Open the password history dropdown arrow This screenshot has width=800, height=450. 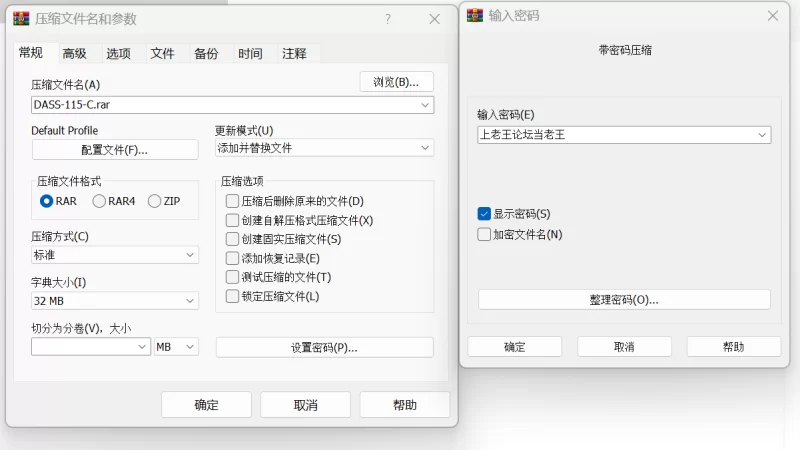coord(762,134)
